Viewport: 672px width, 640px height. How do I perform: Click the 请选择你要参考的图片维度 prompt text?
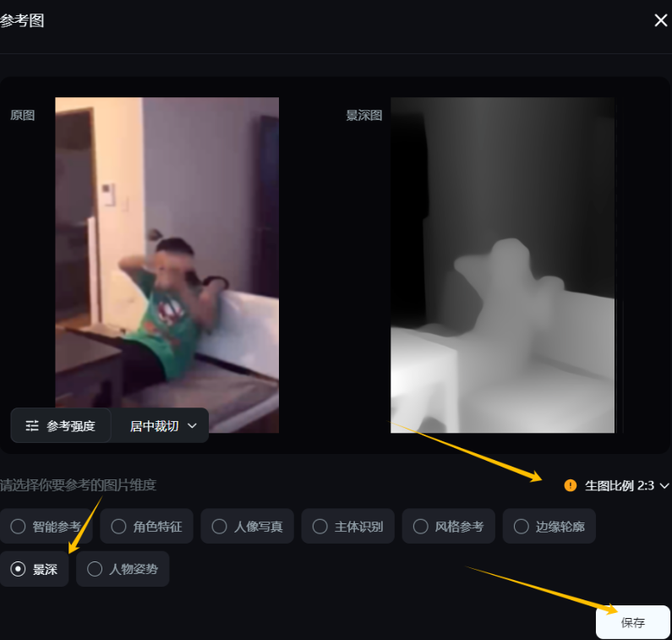click(78, 485)
